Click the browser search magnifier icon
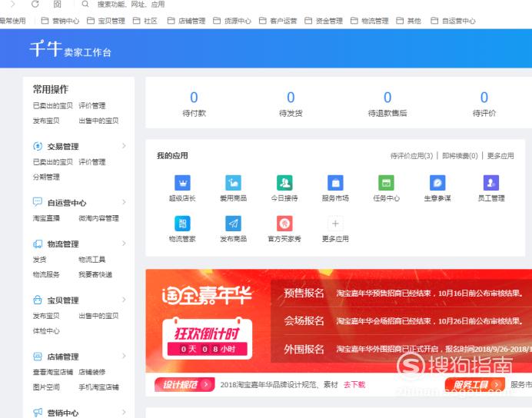Viewport: 532px width, 418px height. coord(85,4)
